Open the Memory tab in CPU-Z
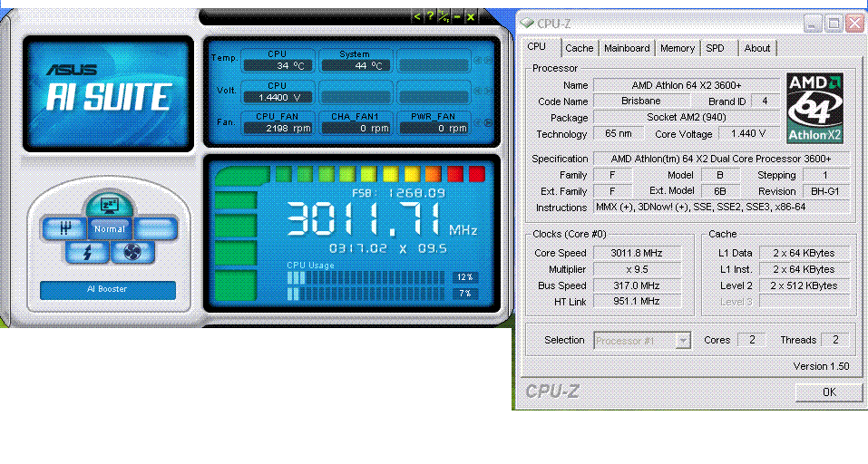Viewport: 868px width, 464px height. [x=677, y=49]
